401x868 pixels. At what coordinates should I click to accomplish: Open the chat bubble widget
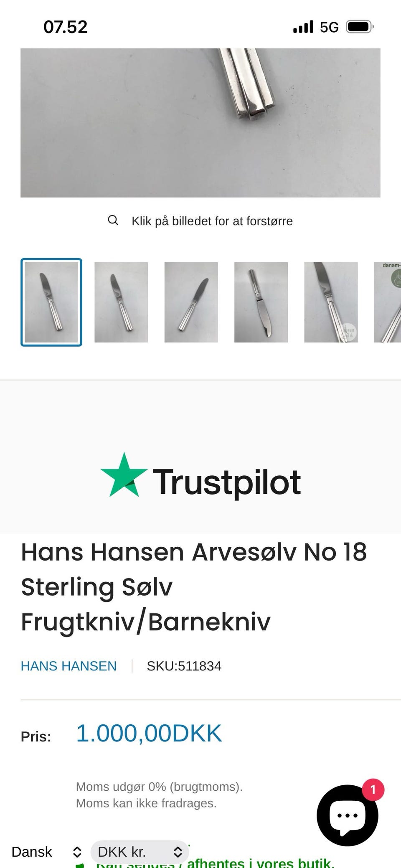click(348, 815)
